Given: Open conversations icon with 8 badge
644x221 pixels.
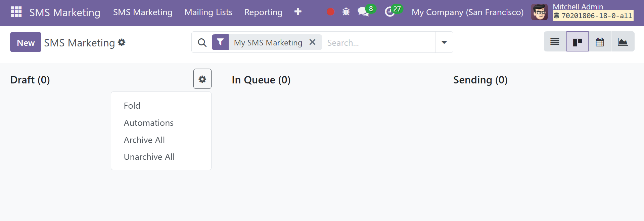Looking at the screenshot, I should click(x=366, y=11).
